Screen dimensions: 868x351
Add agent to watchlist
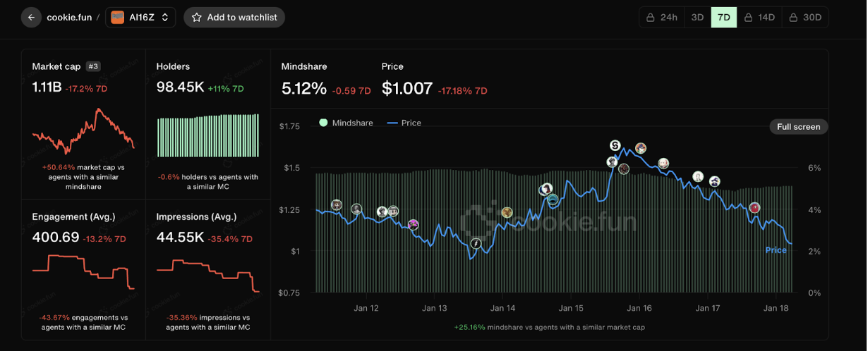[234, 18]
